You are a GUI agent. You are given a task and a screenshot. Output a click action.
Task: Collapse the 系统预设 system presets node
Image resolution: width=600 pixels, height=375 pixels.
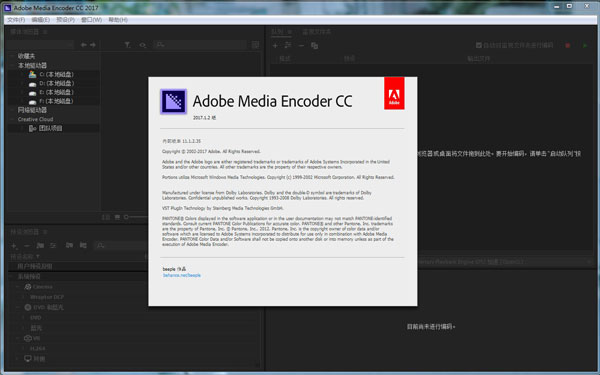12,276
